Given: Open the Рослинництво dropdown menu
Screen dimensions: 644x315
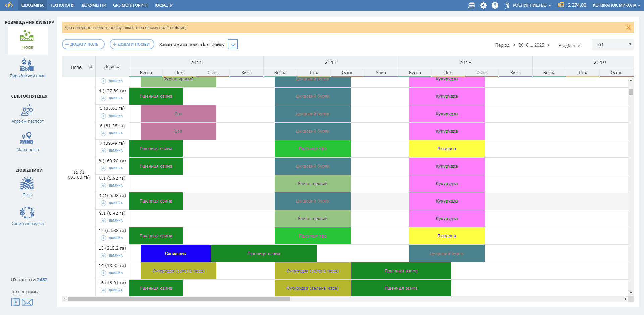Looking at the screenshot, I should (x=529, y=5).
